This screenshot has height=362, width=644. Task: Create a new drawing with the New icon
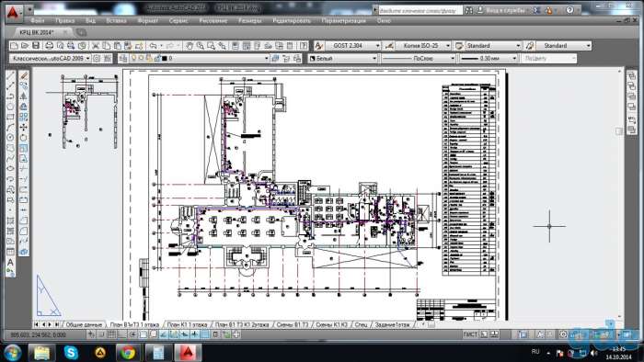(14, 46)
